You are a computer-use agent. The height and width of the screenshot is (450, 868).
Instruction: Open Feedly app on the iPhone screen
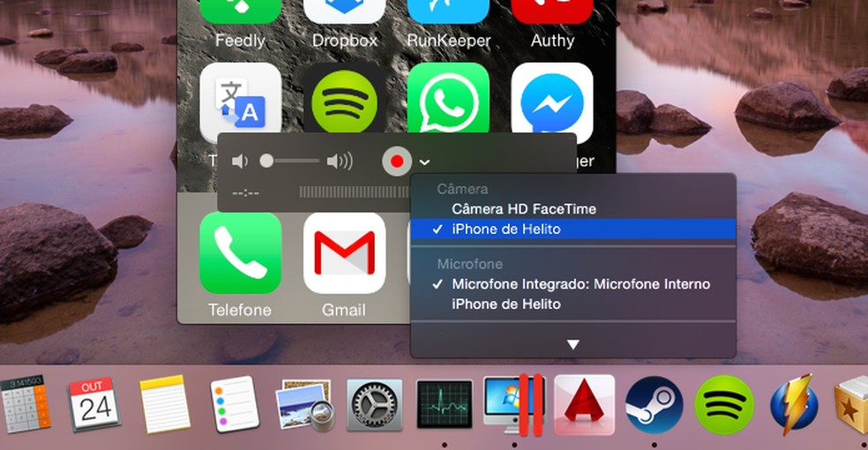pos(240,12)
